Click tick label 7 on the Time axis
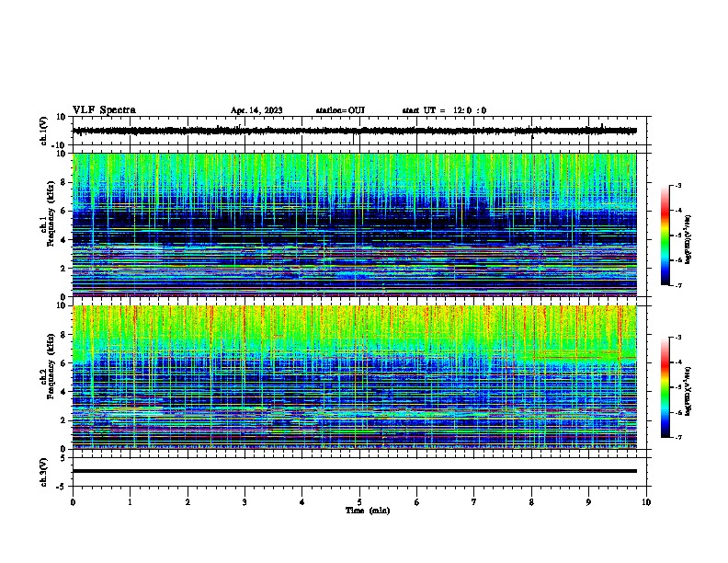Viewport: 728px width, 563px height. [474, 502]
